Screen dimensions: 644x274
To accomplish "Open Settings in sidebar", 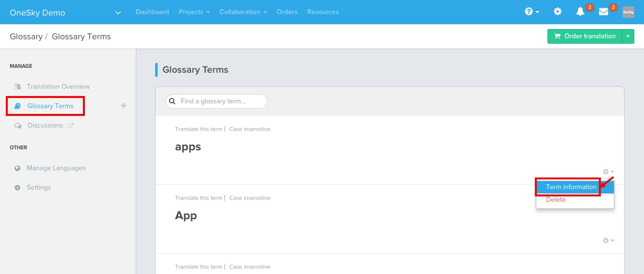I will pos(39,187).
